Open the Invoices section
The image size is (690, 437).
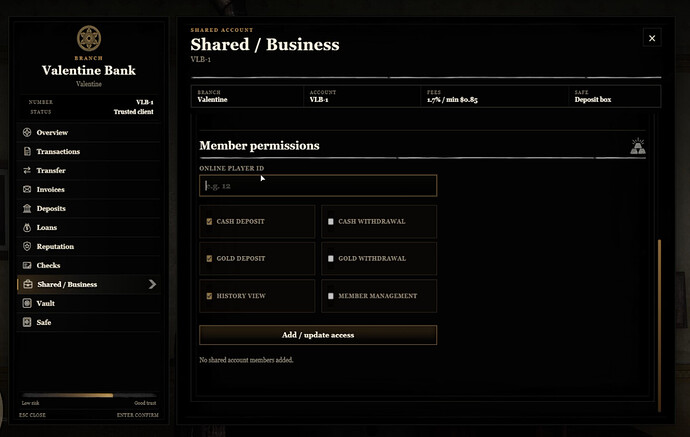click(x=89, y=189)
